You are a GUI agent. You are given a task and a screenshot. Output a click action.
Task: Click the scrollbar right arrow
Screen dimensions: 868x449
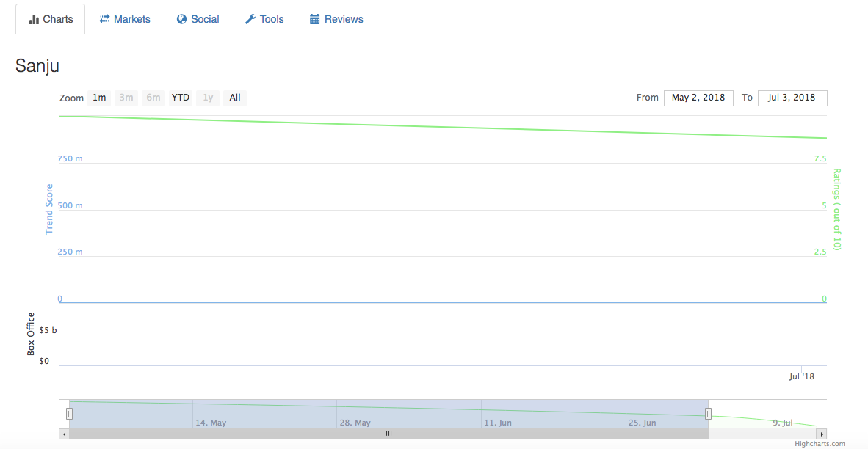tap(822, 434)
